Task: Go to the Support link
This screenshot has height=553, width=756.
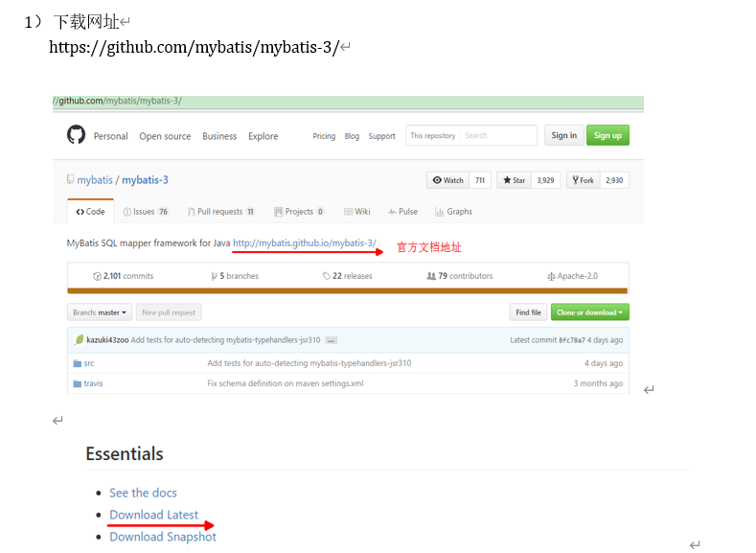Action: click(x=382, y=136)
